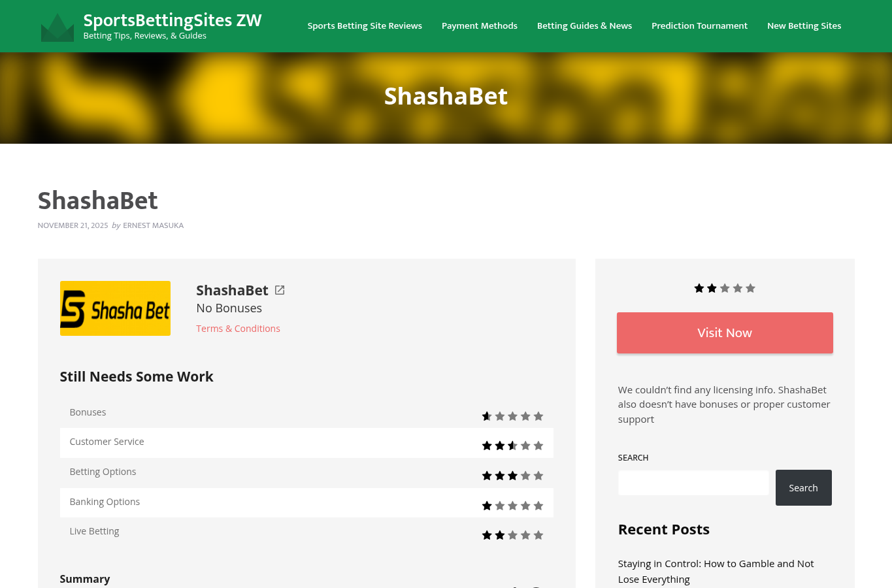892x588 pixels.
Task: Open Betting Guides & News menu
Action: coord(584,26)
